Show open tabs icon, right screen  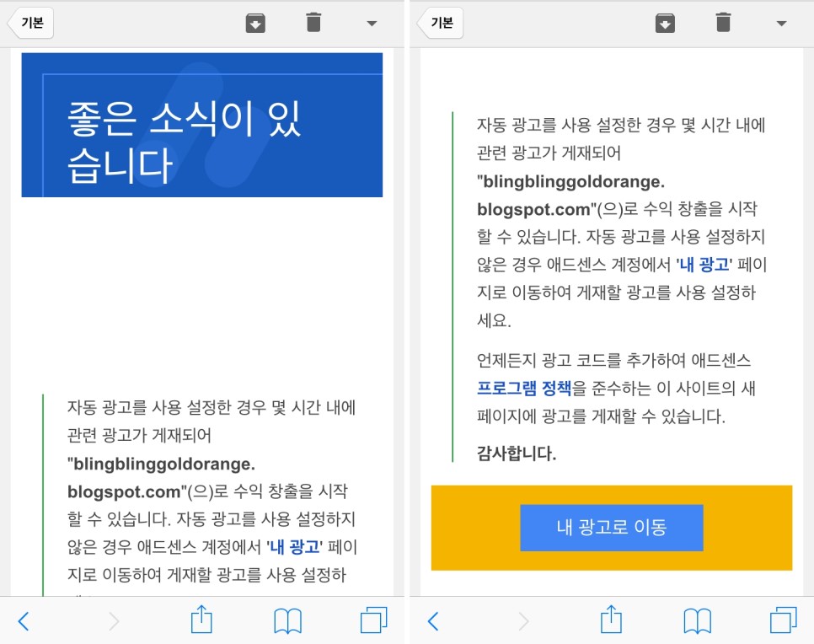784,620
